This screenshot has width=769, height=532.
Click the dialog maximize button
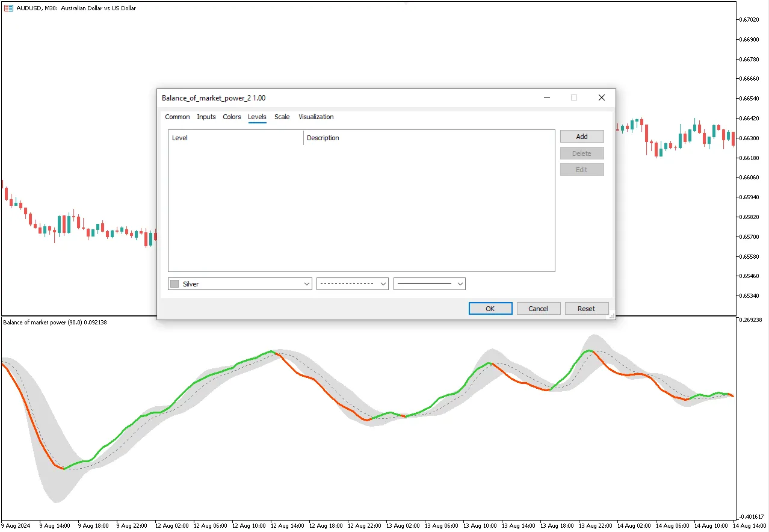(574, 97)
